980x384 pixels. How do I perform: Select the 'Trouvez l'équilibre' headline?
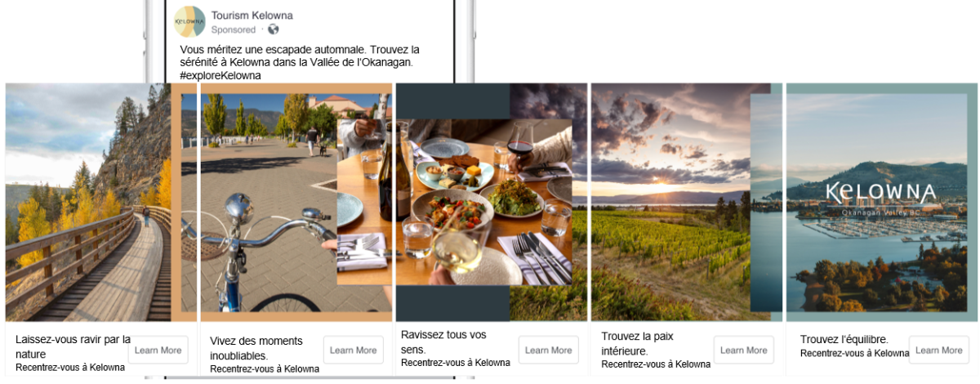click(x=844, y=340)
